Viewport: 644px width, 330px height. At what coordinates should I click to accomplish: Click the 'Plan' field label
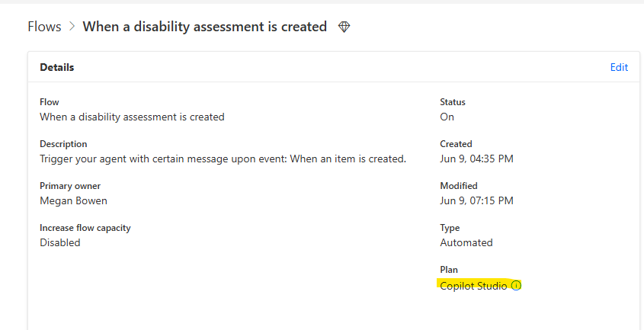click(x=449, y=270)
